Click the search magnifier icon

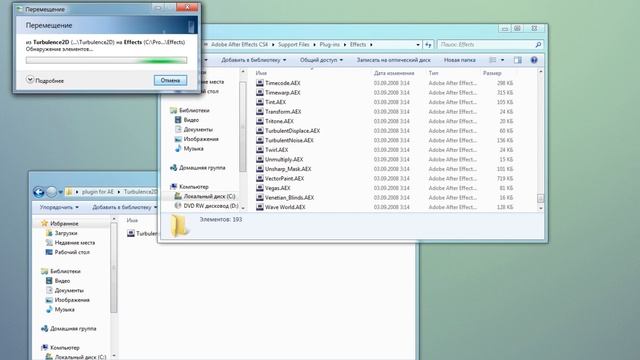click(538, 44)
